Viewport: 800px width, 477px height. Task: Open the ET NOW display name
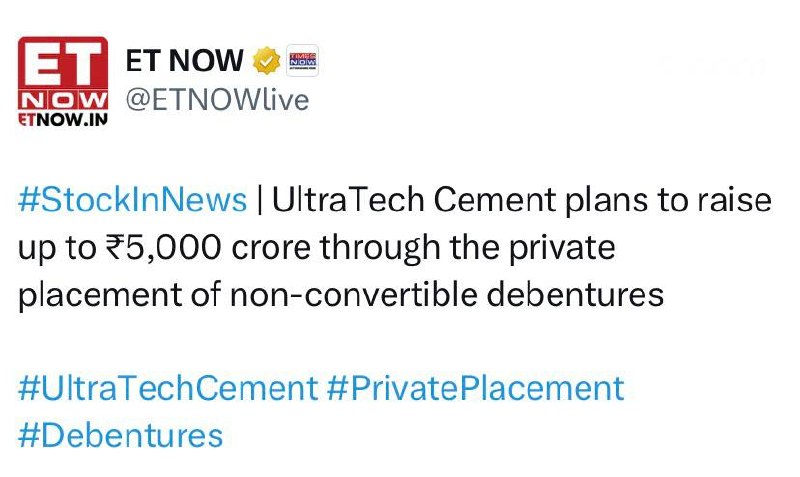click(185, 61)
